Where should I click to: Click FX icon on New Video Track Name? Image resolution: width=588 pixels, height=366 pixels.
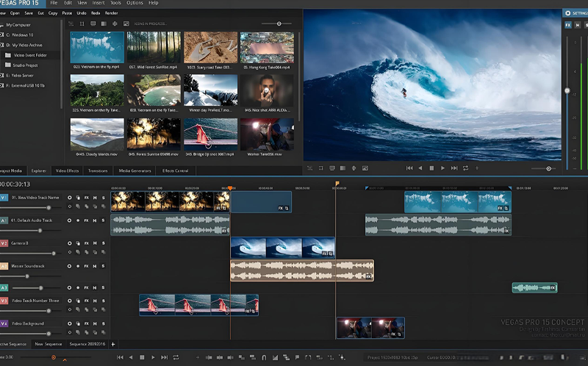(x=86, y=198)
